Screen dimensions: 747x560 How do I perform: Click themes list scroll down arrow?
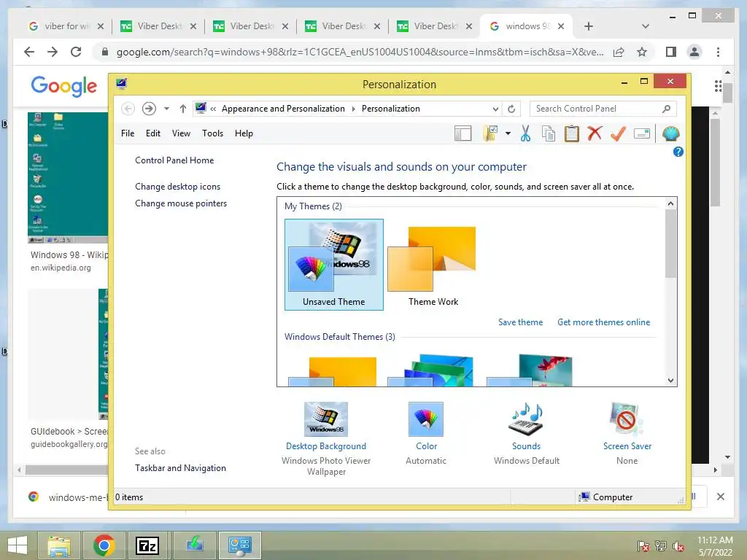(x=671, y=381)
